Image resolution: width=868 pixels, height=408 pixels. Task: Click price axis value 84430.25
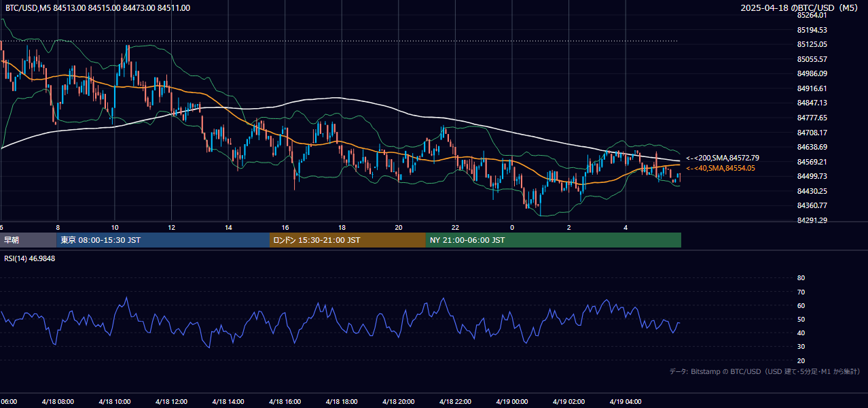[812, 191]
